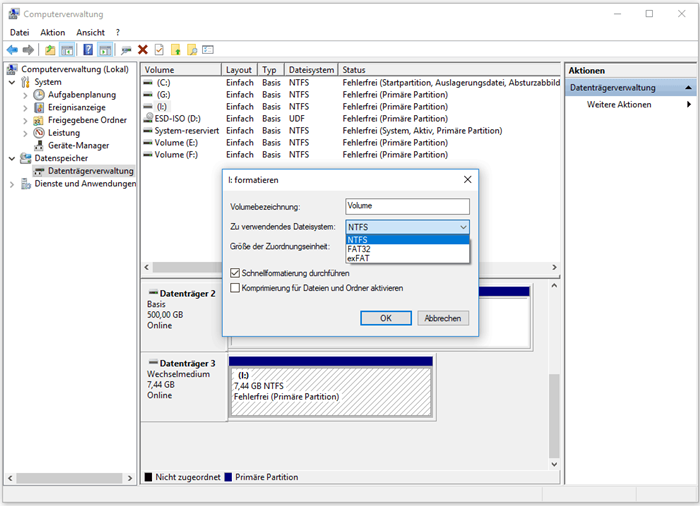Enable Komprimierung für Dateien und Ordner
Screen dimensions: 700x506
click(235, 288)
